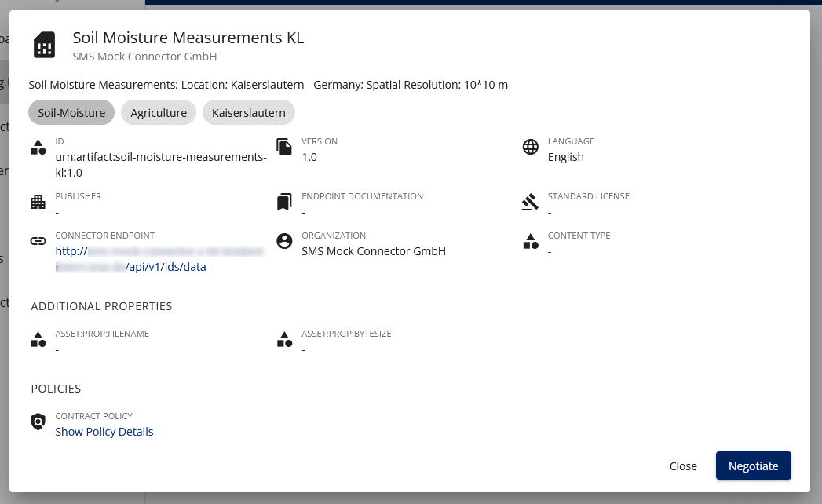Click the policy shield icon beside Contract Policy
This screenshot has width=822, height=504.
(x=38, y=422)
